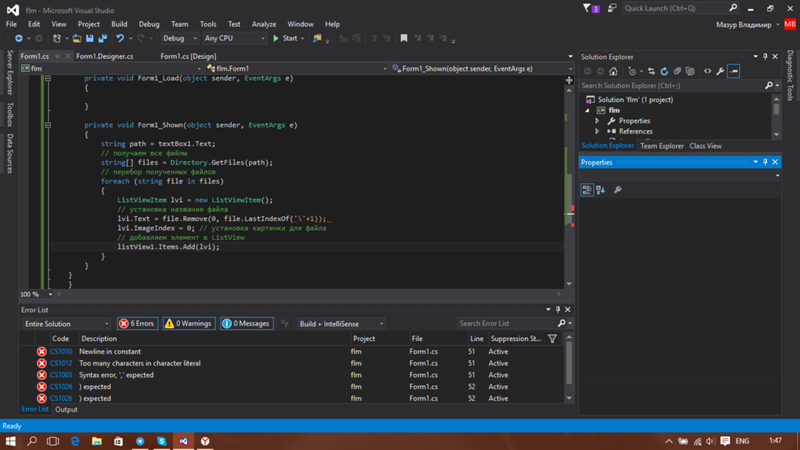Click the View Code icon in Solution Explorer
Viewport: 800px width, 450px height.
(x=708, y=72)
